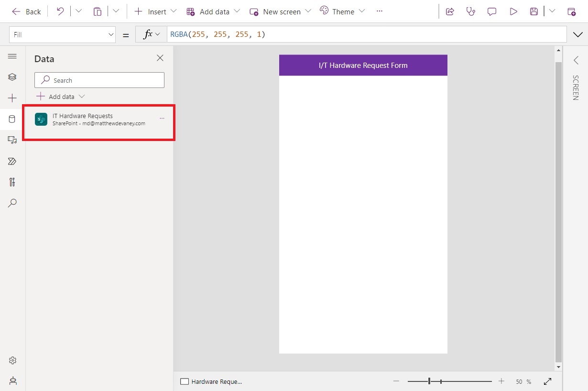Preview the app with the play icon

coord(513,11)
